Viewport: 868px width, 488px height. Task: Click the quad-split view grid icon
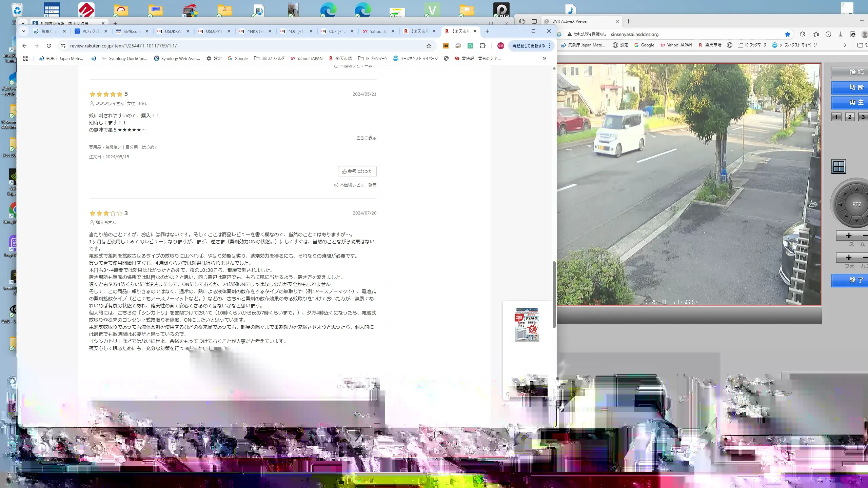tap(839, 166)
